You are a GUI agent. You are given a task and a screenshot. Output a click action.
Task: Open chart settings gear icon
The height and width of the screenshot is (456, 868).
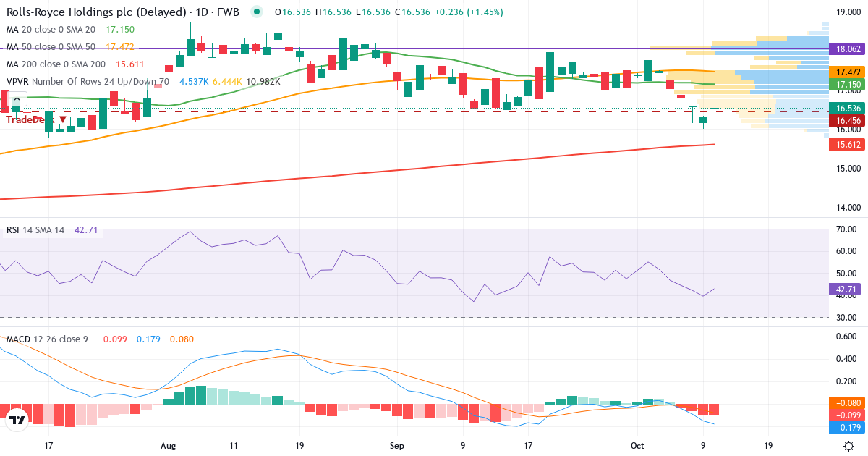click(x=848, y=447)
